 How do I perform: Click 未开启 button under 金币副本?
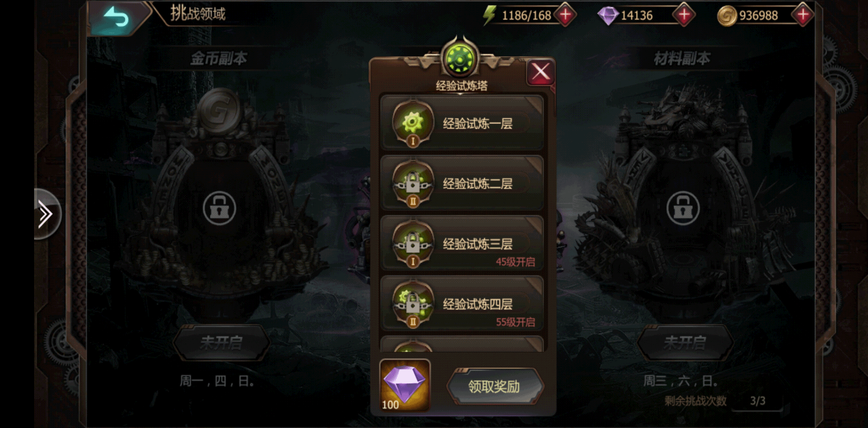pyautogui.click(x=221, y=343)
